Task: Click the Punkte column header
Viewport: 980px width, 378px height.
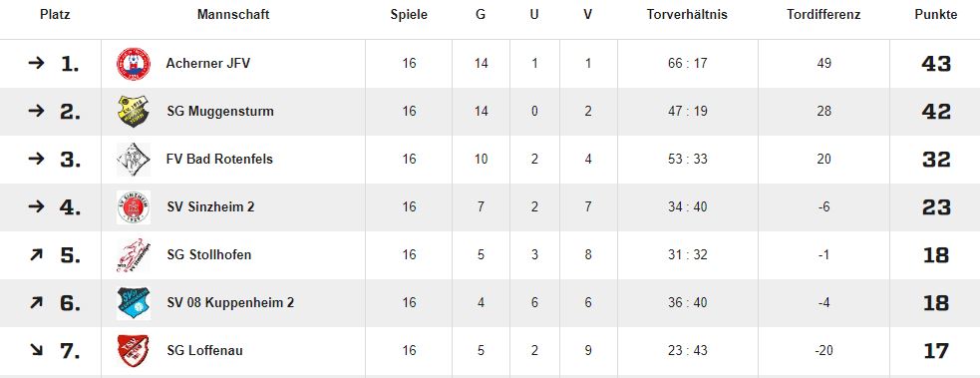Action: click(935, 15)
